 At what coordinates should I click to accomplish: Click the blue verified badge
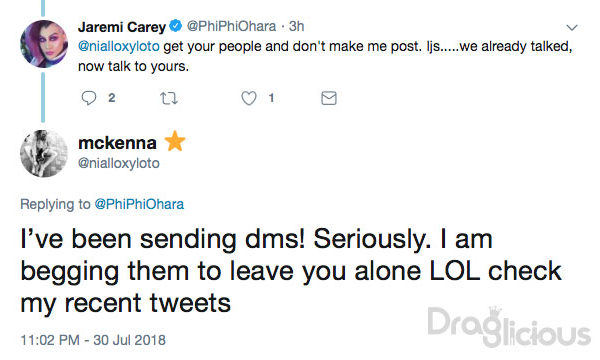176,26
